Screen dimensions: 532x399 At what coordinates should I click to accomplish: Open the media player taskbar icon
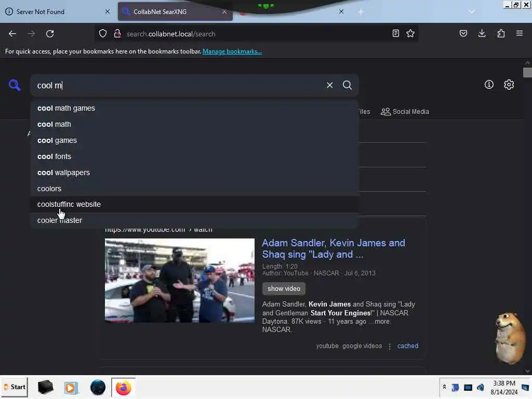tap(71, 388)
